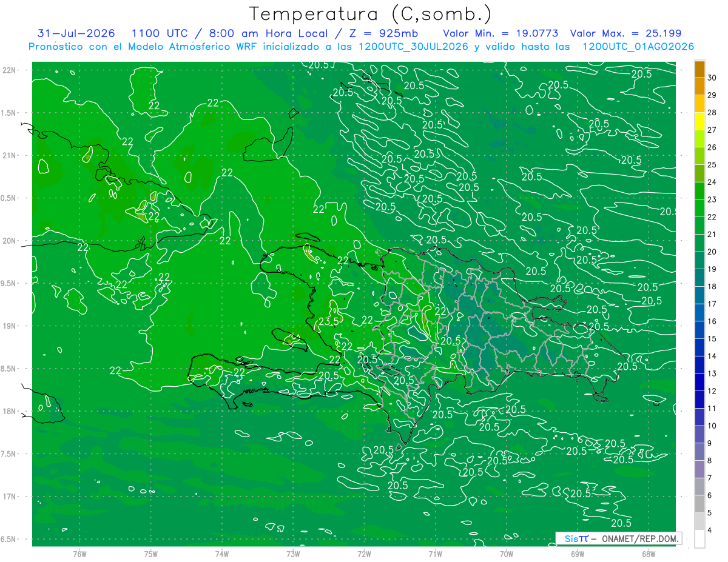This screenshot has height=562, width=728.
Task: Click the colorbar label 25
Action: 712,165
